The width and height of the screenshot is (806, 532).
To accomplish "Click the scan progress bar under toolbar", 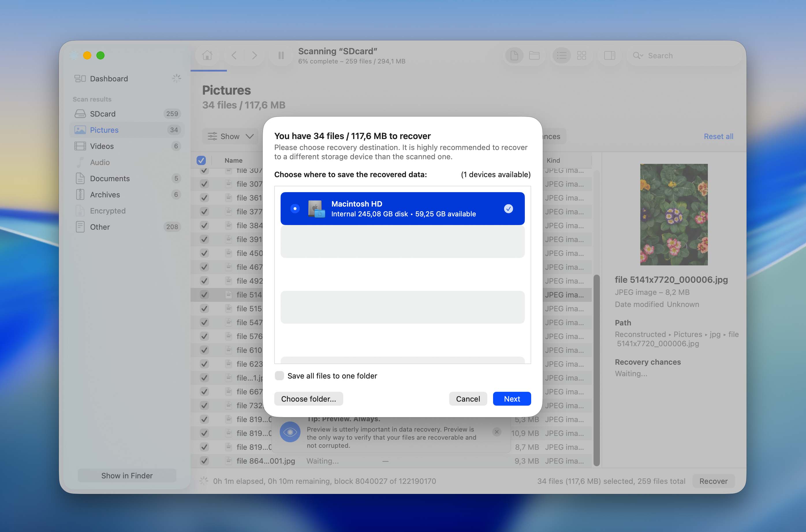I will tap(208, 71).
